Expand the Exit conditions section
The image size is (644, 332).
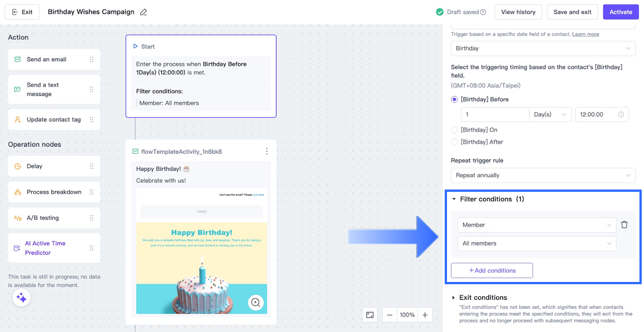(x=454, y=297)
